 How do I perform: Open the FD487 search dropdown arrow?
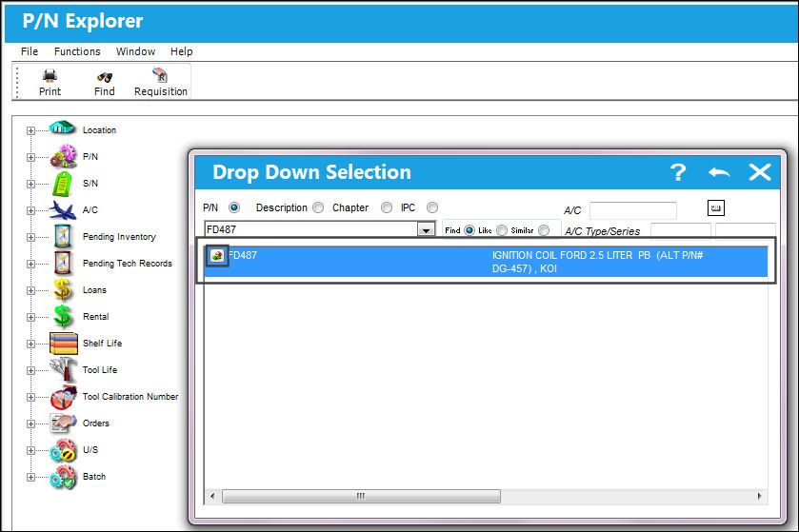tap(426, 230)
